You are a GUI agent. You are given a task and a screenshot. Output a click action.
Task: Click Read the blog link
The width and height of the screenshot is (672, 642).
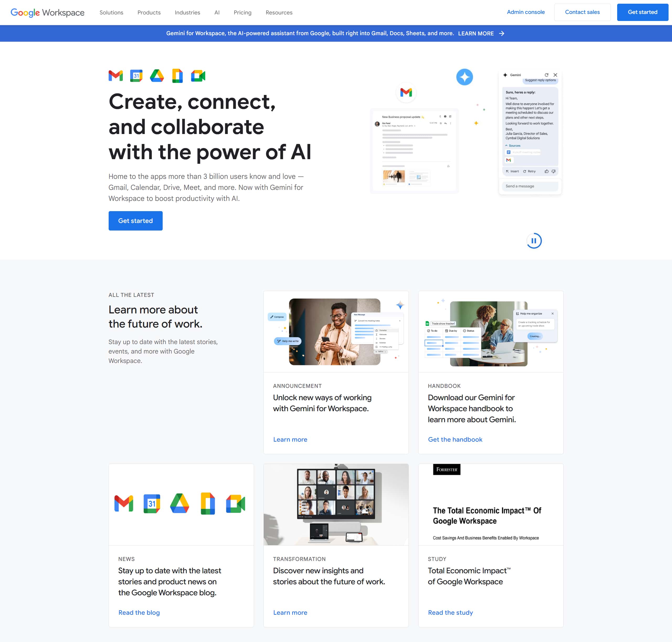point(139,613)
